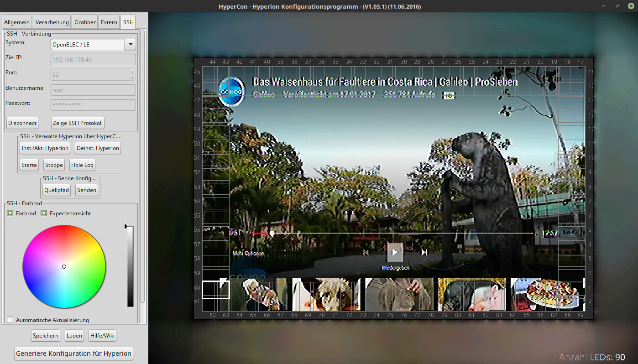
Task: Click the Ziel IP input field
Action: (x=93, y=59)
